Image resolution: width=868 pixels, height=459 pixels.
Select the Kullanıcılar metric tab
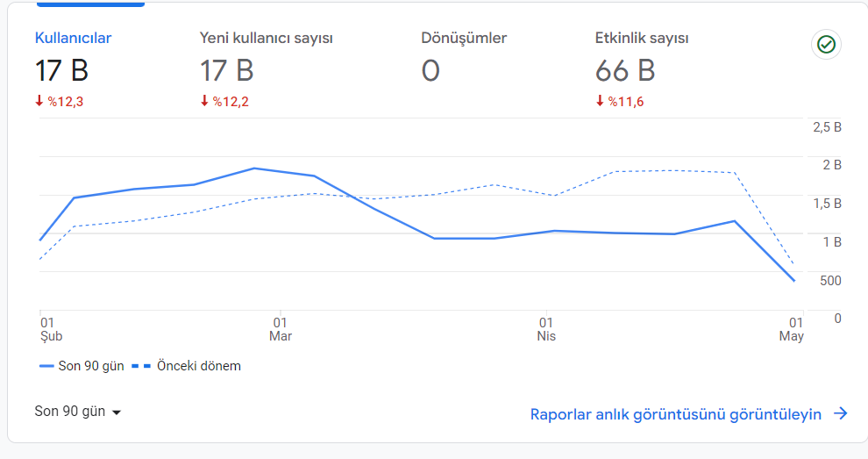[x=73, y=38]
